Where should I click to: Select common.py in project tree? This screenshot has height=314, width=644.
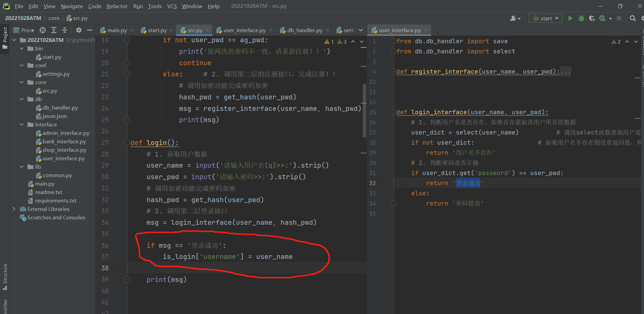coord(54,175)
